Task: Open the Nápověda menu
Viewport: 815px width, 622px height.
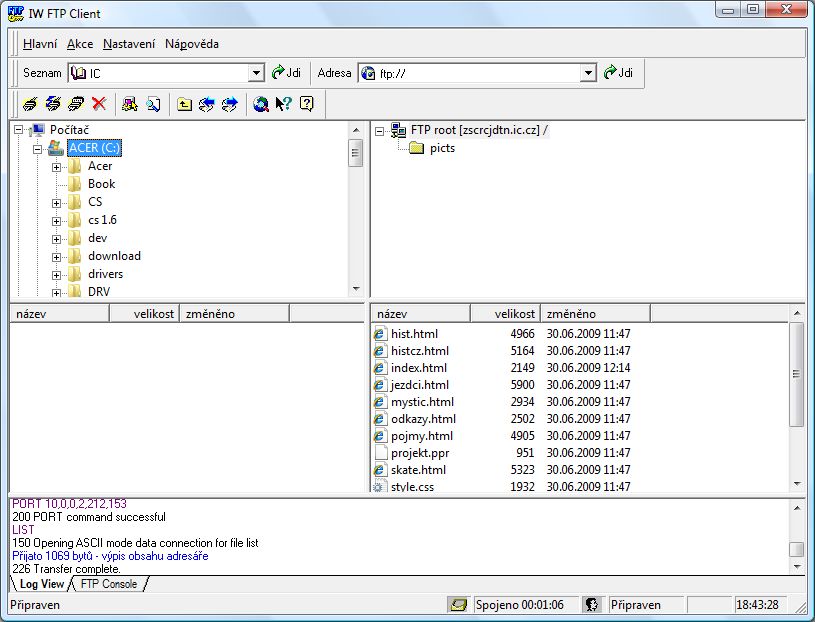Action: [x=192, y=44]
